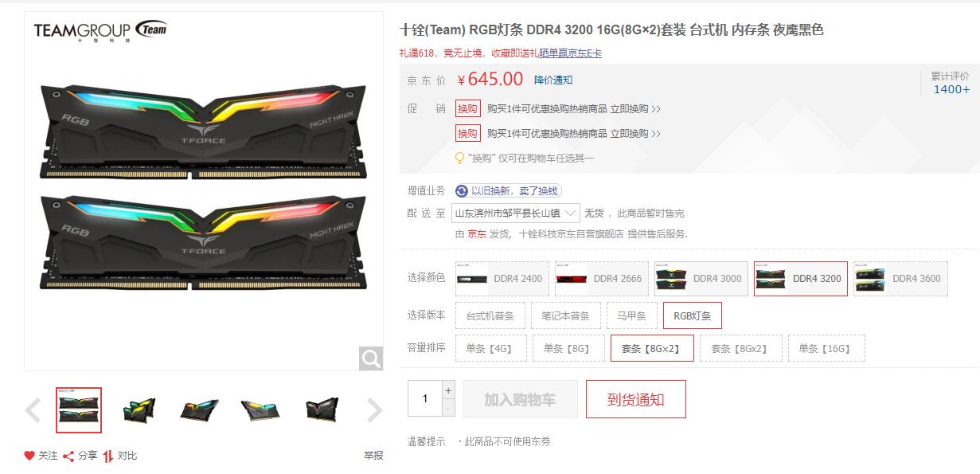Click the 对比 compare icon
The width and height of the screenshot is (980, 474).
(107, 456)
